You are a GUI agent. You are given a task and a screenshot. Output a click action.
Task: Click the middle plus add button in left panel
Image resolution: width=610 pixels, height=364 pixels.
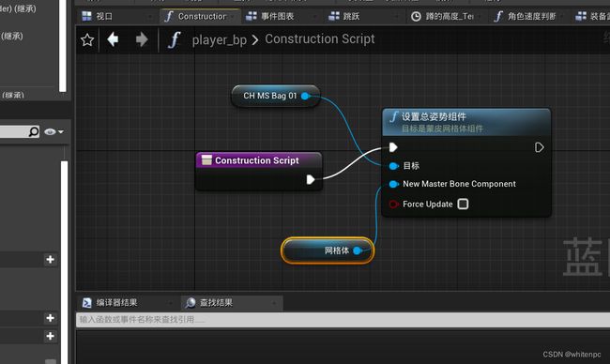tap(50, 318)
